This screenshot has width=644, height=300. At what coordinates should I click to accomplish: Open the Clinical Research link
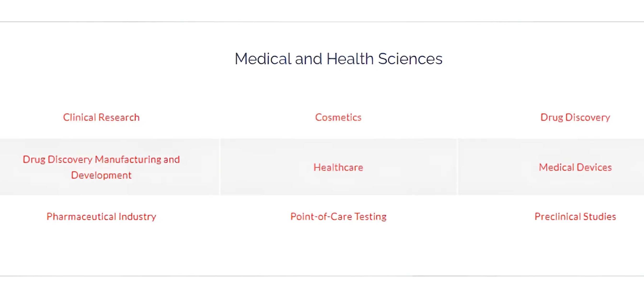click(x=101, y=117)
